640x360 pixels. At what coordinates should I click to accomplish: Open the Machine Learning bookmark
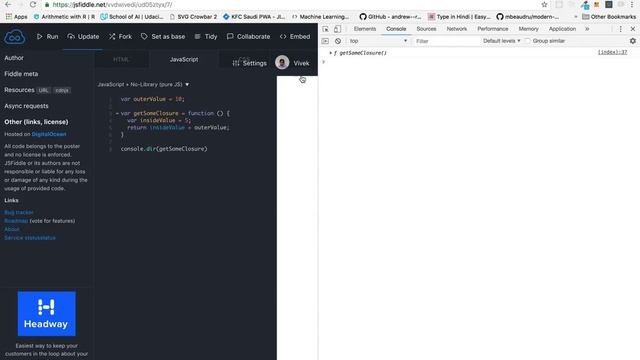tap(320, 17)
